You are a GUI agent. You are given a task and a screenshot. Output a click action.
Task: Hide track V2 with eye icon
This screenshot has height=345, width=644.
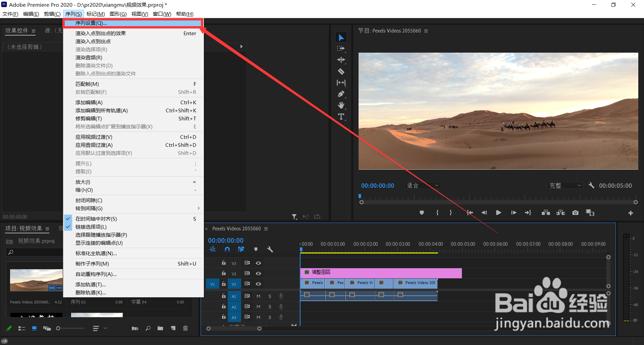click(x=258, y=274)
